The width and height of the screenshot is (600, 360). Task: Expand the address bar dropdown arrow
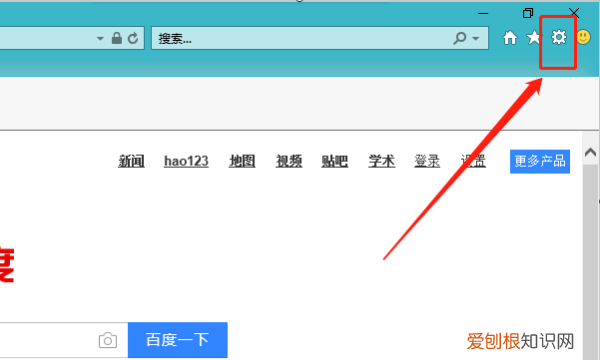100,38
